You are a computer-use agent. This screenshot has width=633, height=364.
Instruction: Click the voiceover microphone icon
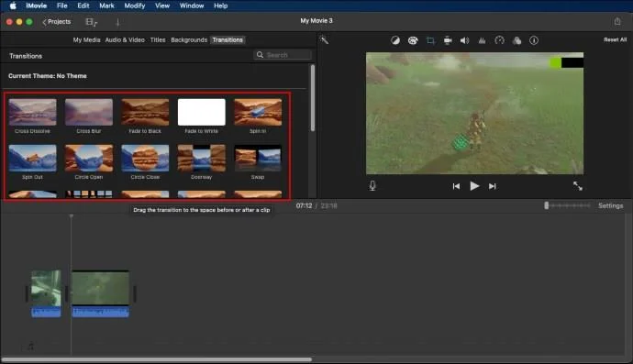pos(372,185)
